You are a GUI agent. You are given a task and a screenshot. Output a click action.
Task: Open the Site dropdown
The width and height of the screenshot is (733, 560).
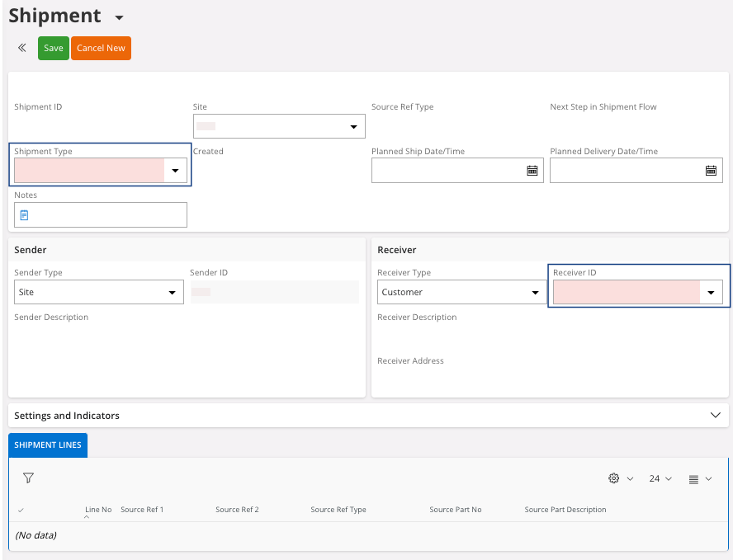pos(353,127)
